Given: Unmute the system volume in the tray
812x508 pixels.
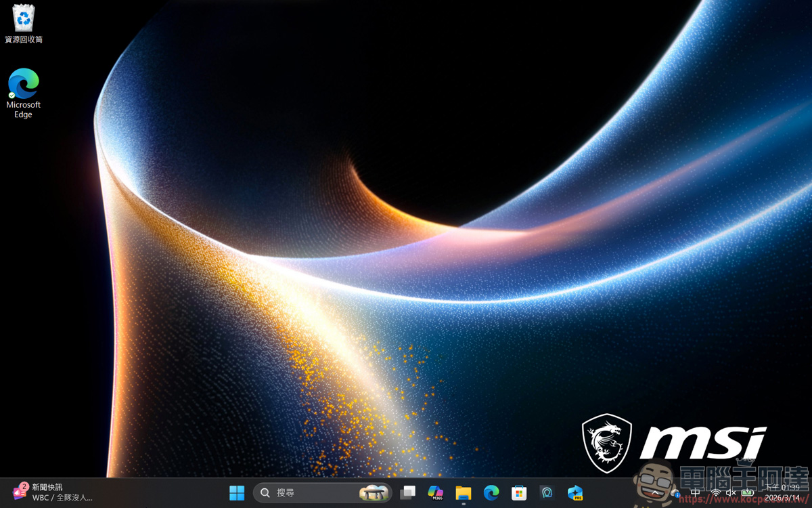Looking at the screenshot, I should 729,492.
